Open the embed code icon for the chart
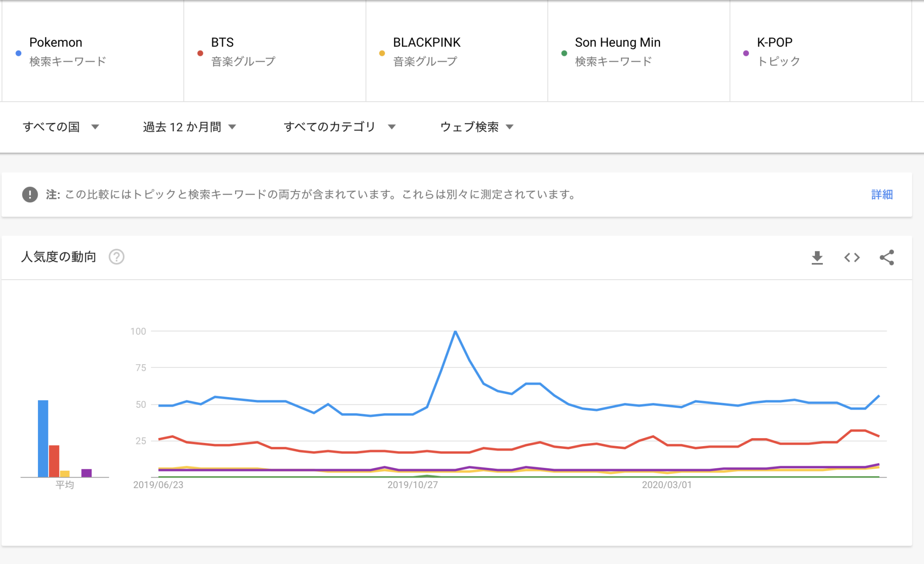This screenshot has width=924, height=564. pyautogui.click(x=852, y=257)
